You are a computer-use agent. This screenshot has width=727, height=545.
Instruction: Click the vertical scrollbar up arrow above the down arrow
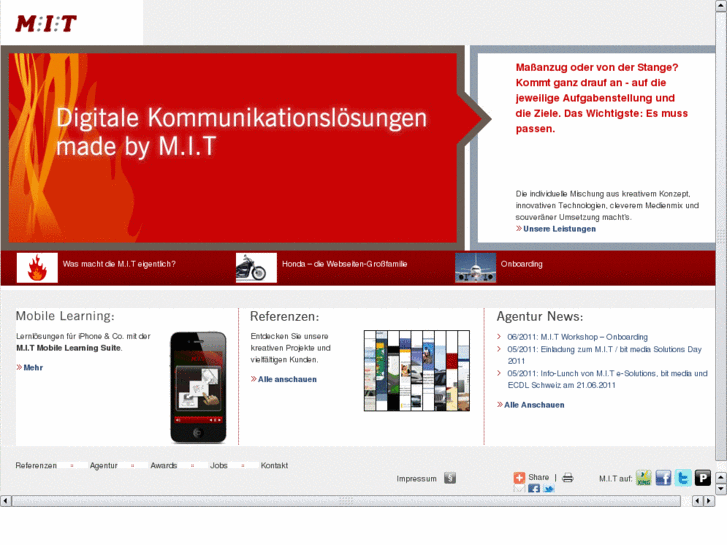(x=721, y=477)
